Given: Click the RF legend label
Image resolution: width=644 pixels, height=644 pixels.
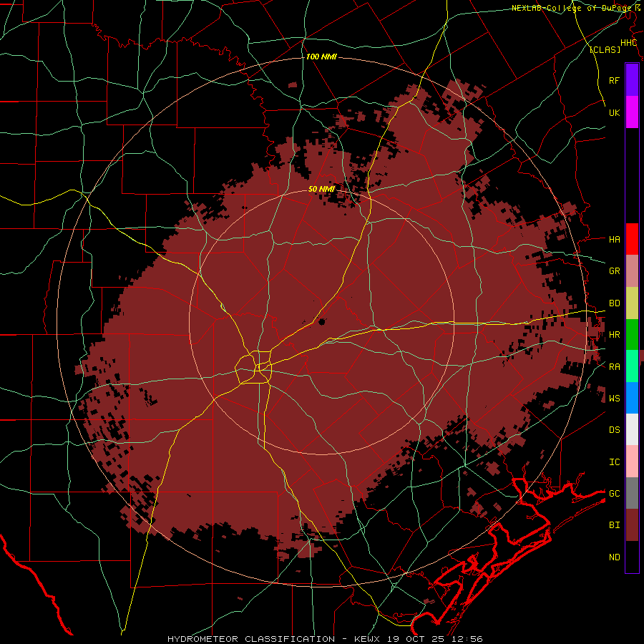Looking at the screenshot, I should (x=615, y=81).
